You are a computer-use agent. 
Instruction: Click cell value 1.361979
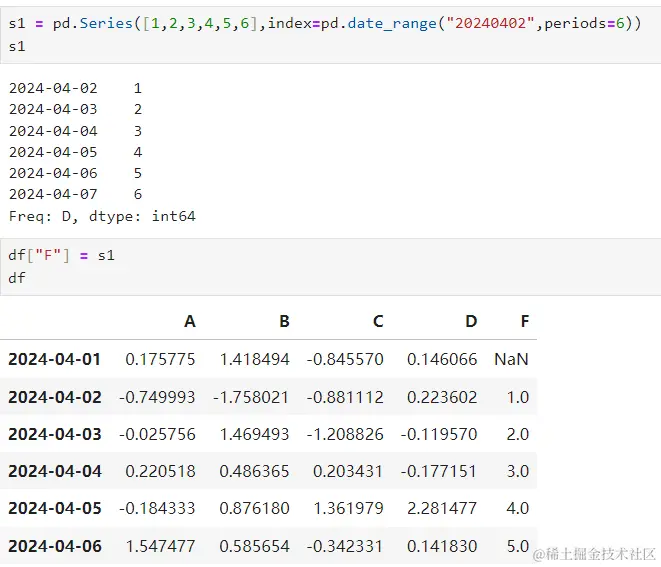pos(349,508)
